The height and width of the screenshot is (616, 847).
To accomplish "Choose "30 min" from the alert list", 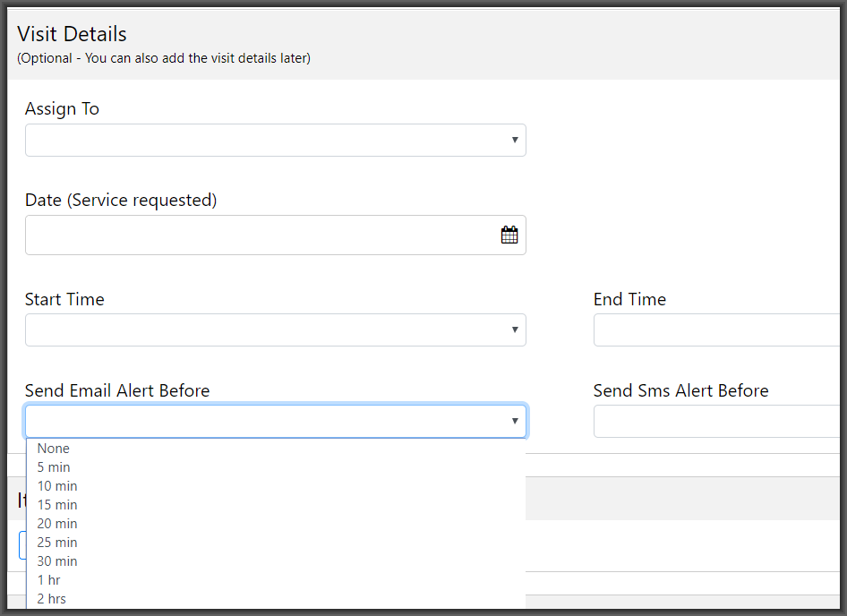I will 56,560.
